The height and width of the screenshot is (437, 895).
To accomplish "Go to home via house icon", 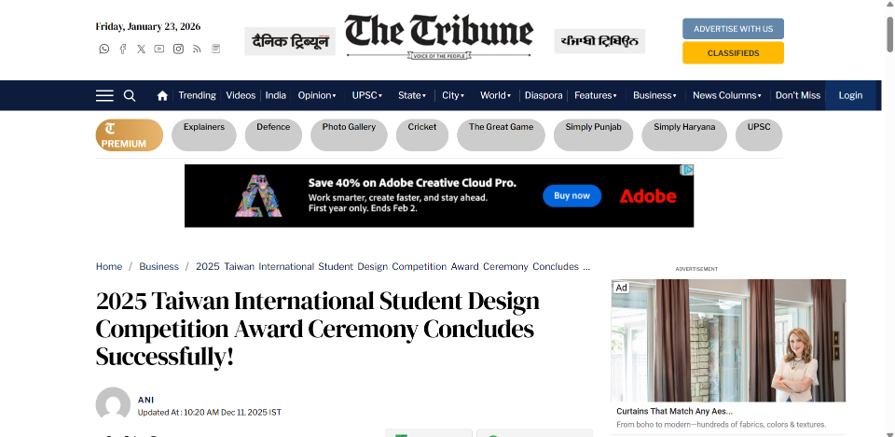I will point(162,96).
